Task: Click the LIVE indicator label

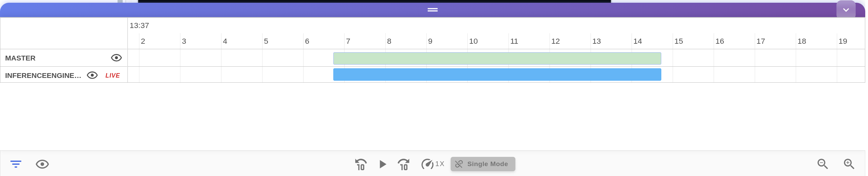Action: (x=112, y=76)
